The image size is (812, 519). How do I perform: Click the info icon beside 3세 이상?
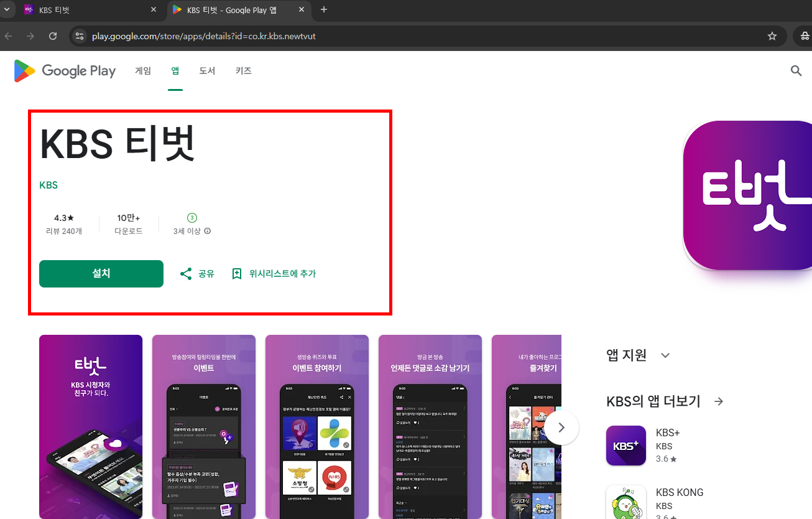[x=205, y=230]
